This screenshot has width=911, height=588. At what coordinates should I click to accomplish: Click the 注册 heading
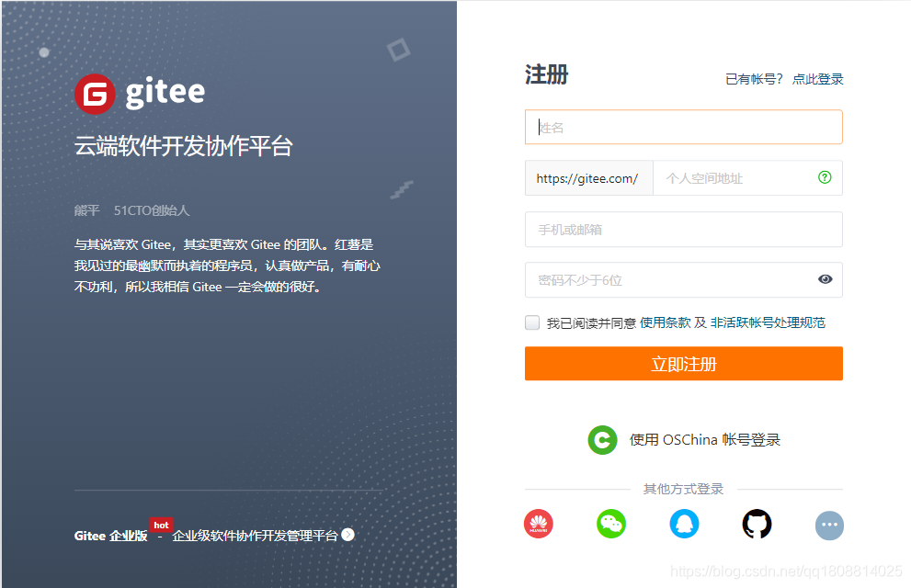point(546,75)
